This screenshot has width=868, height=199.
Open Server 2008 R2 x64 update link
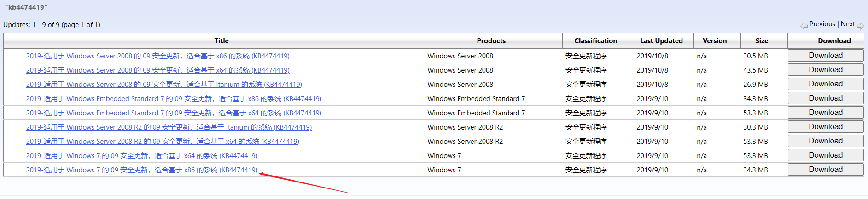click(163, 142)
